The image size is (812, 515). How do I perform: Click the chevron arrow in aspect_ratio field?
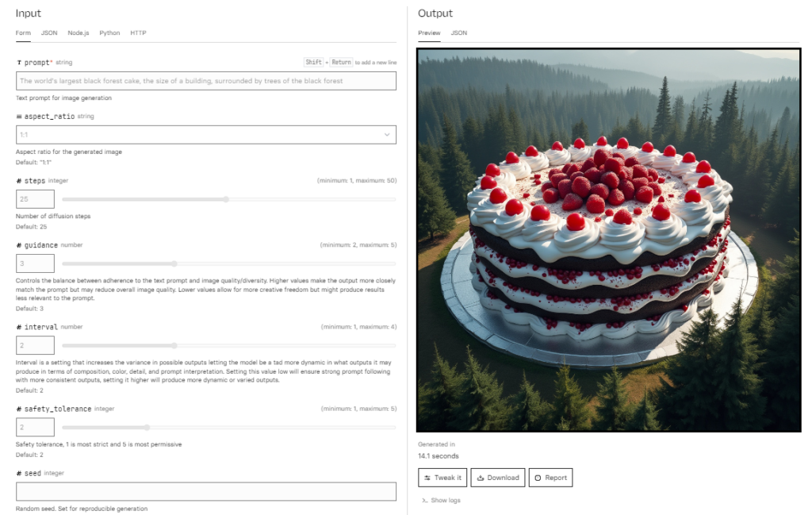pyautogui.click(x=387, y=135)
